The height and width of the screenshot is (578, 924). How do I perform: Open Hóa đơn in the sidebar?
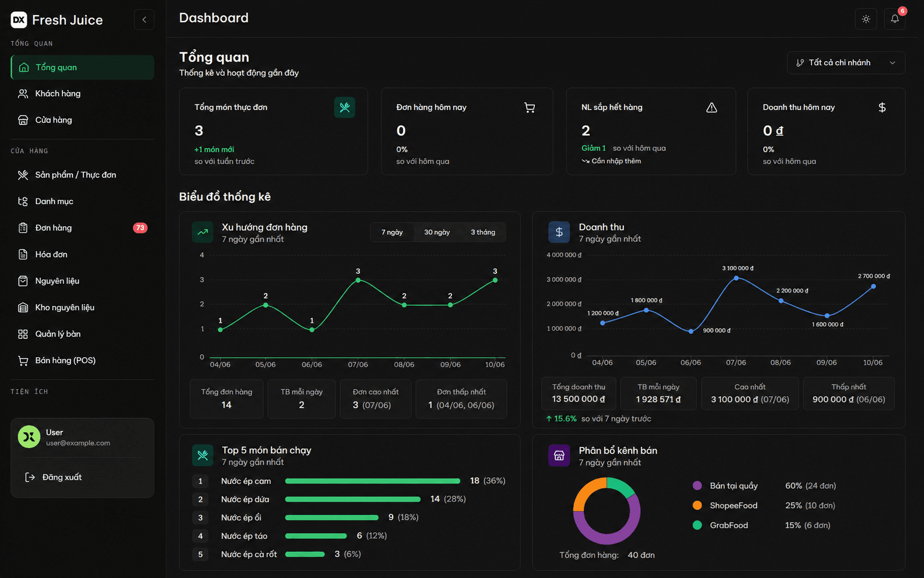(x=82, y=255)
